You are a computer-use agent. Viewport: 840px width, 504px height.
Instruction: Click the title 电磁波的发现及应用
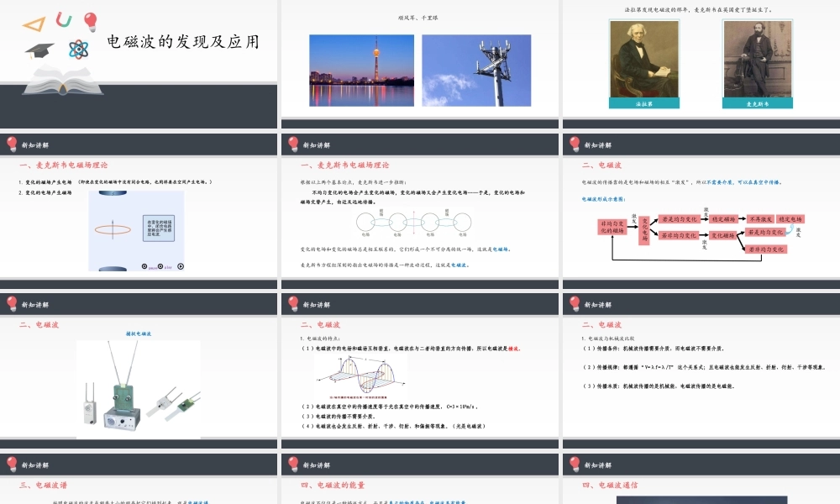point(183,42)
